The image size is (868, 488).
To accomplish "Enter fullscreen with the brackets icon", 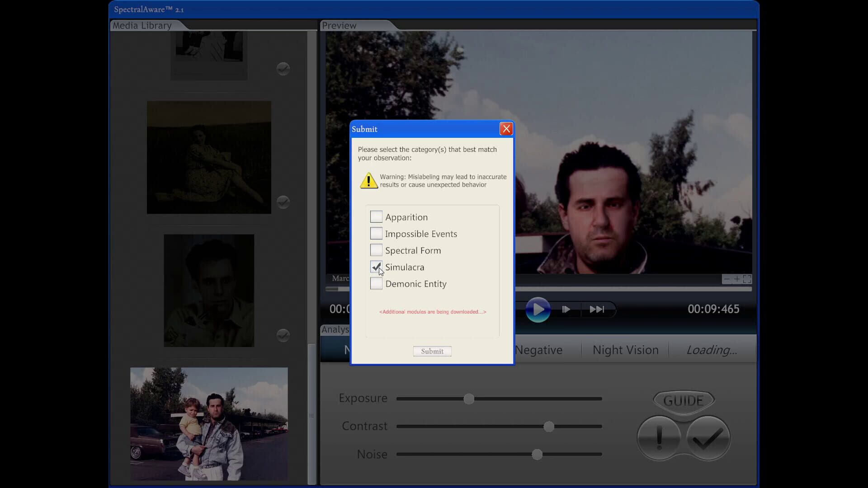I will click(747, 279).
